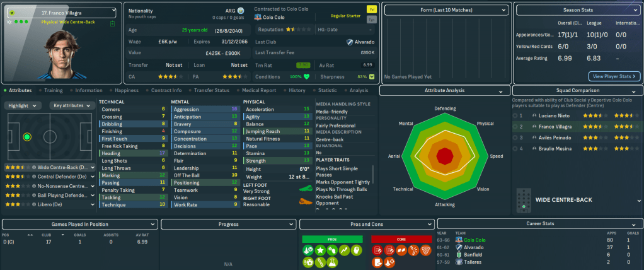Click the Alvarado last club badge
This screenshot has width=644, height=270.
click(349, 42)
